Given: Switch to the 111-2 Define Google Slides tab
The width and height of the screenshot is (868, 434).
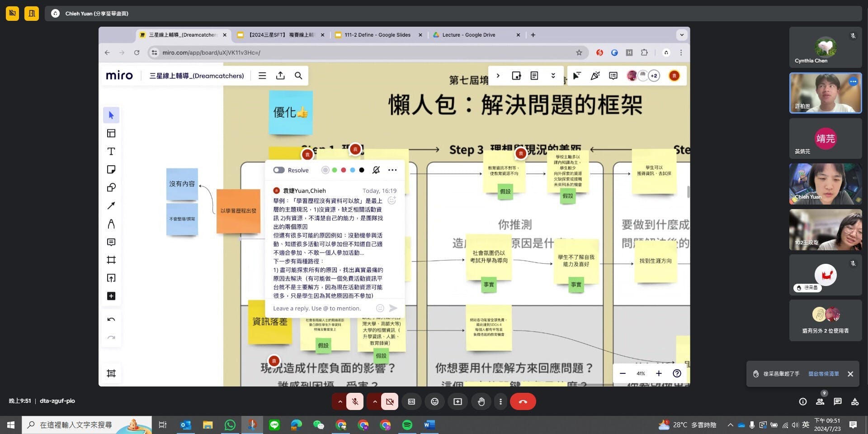Looking at the screenshot, I should click(377, 35).
